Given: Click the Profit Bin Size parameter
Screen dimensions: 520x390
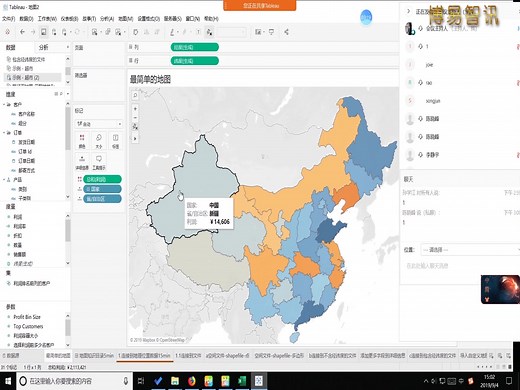Looking at the screenshot, I should coord(27,317).
